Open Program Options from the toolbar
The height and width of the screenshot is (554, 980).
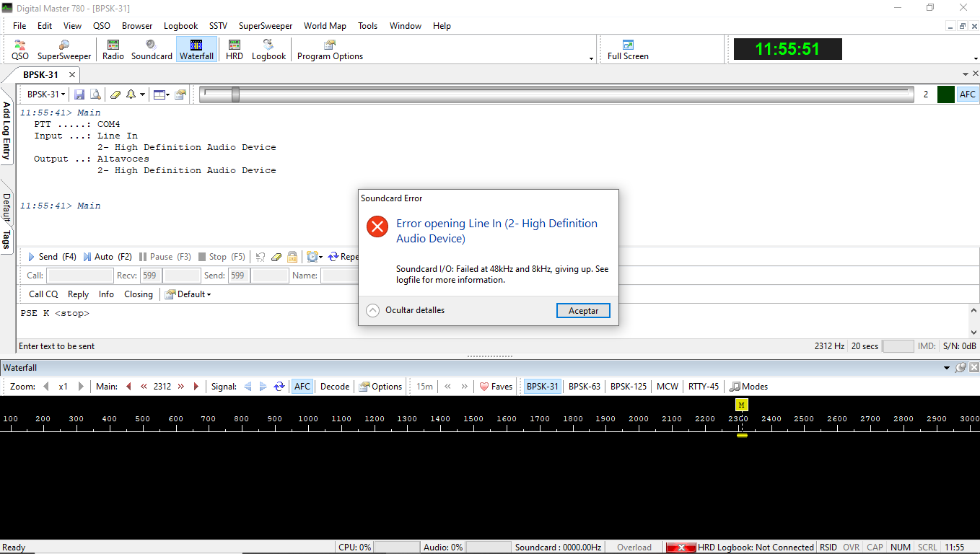click(x=330, y=50)
